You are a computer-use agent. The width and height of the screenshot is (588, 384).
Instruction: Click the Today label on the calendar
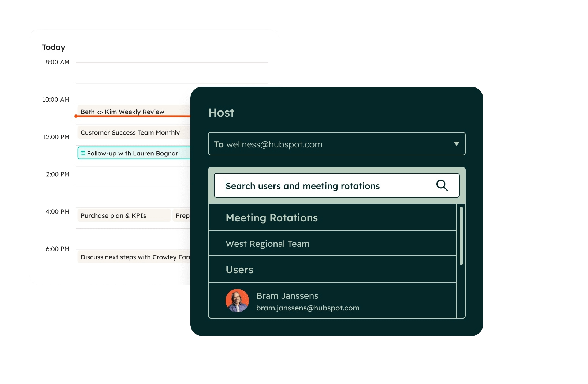point(53,47)
